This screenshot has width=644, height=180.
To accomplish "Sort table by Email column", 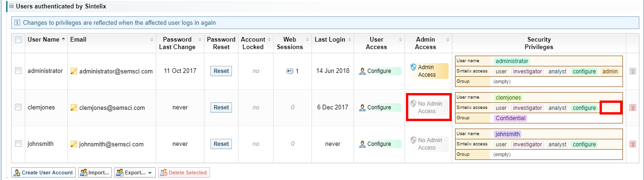I will pyautogui.click(x=112, y=40).
